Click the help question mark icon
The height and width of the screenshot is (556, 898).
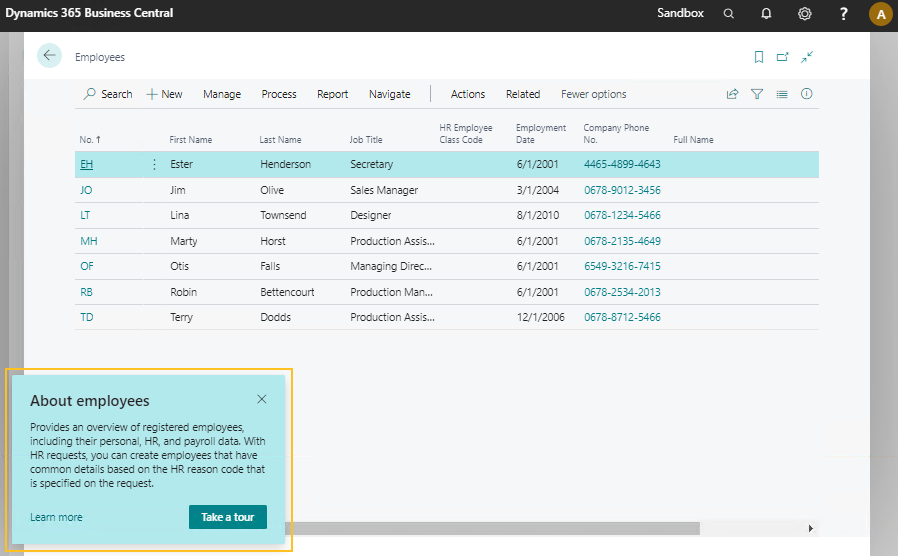844,14
